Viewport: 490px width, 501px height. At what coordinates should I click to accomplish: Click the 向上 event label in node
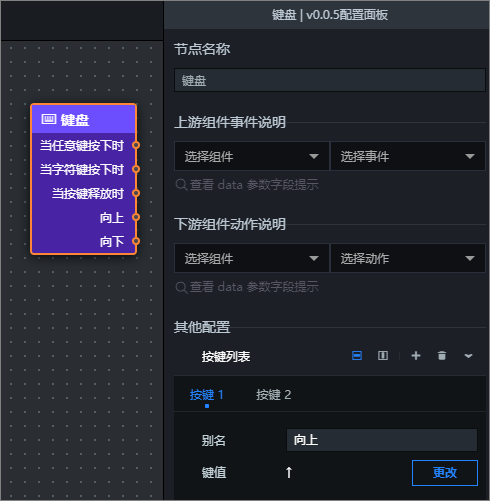point(112,217)
